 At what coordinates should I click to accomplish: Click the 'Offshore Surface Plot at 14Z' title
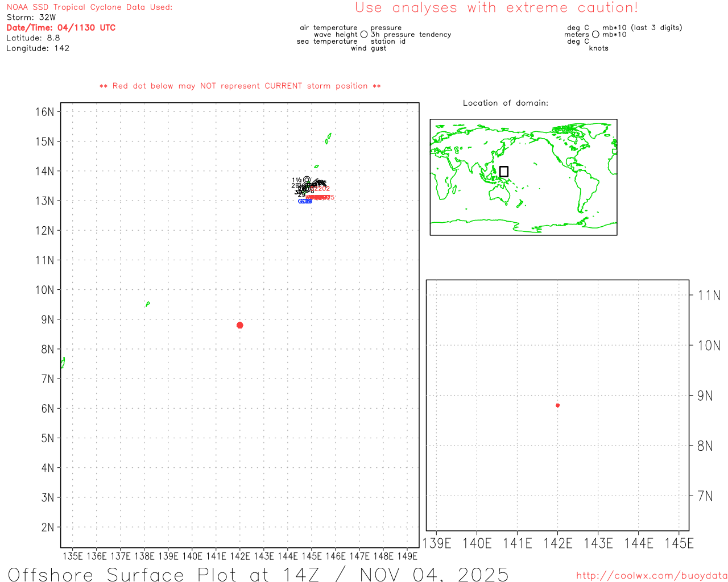pyautogui.click(x=164, y=575)
